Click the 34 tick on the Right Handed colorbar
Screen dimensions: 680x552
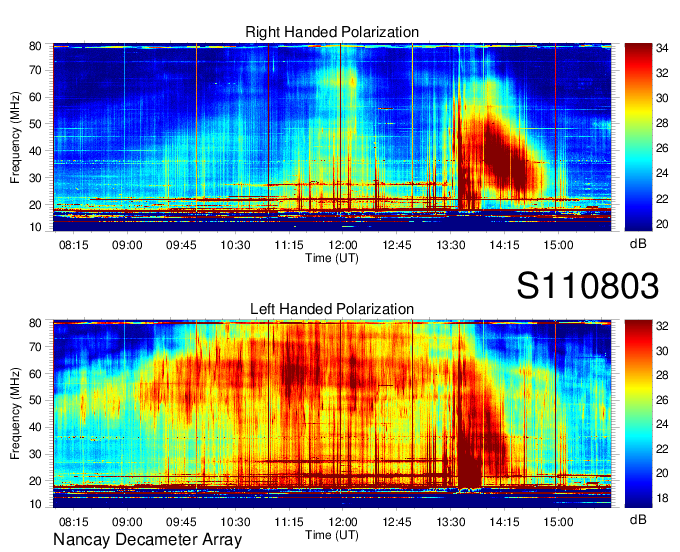coord(662,48)
